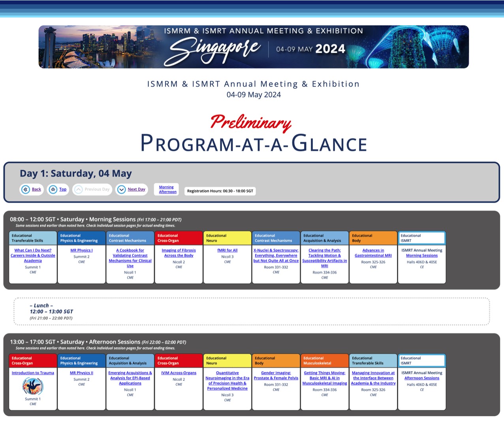Viewport: 504px width, 421px height.
Task: Open the fMRI for All session
Action: (227, 250)
